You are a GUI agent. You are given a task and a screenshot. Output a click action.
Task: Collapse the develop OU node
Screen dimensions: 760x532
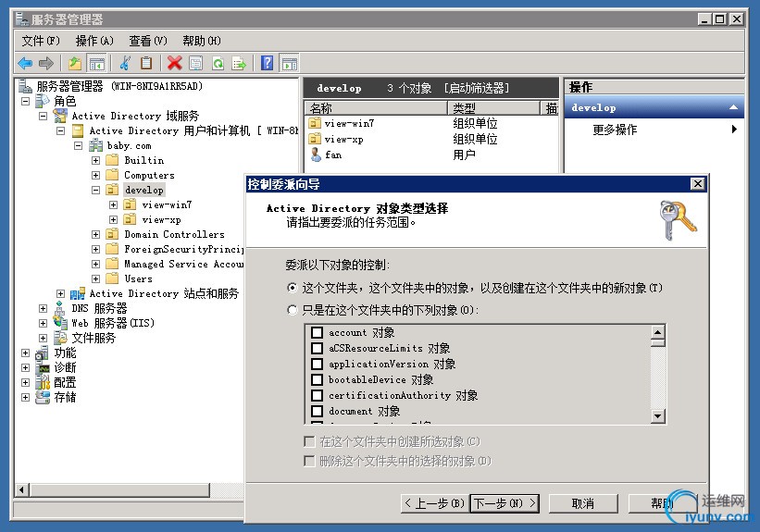(x=96, y=190)
